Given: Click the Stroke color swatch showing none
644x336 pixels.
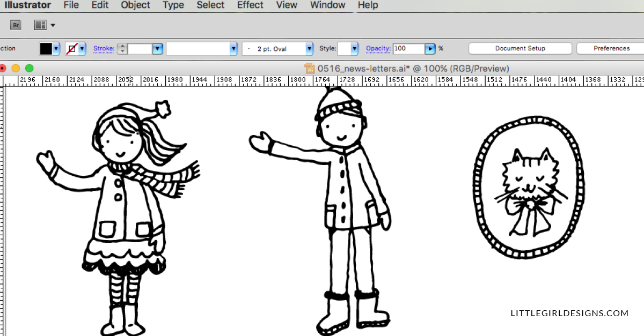Looking at the screenshot, I should [x=72, y=49].
